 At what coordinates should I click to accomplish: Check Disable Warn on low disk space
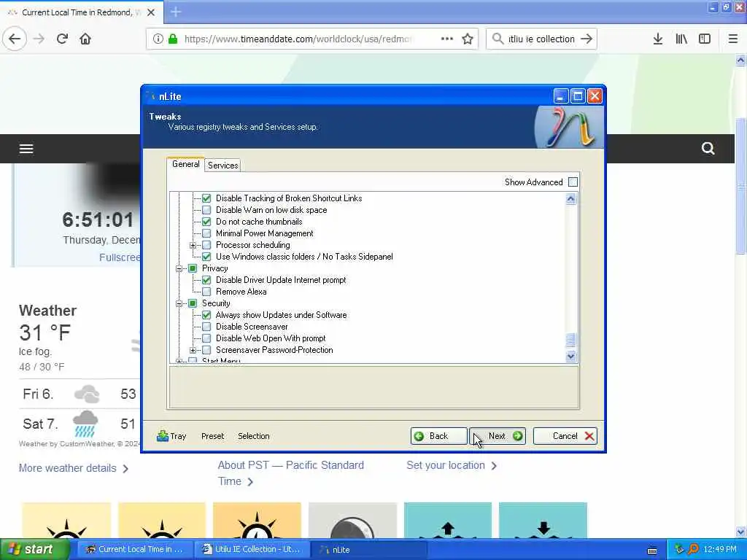pyautogui.click(x=206, y=210)
